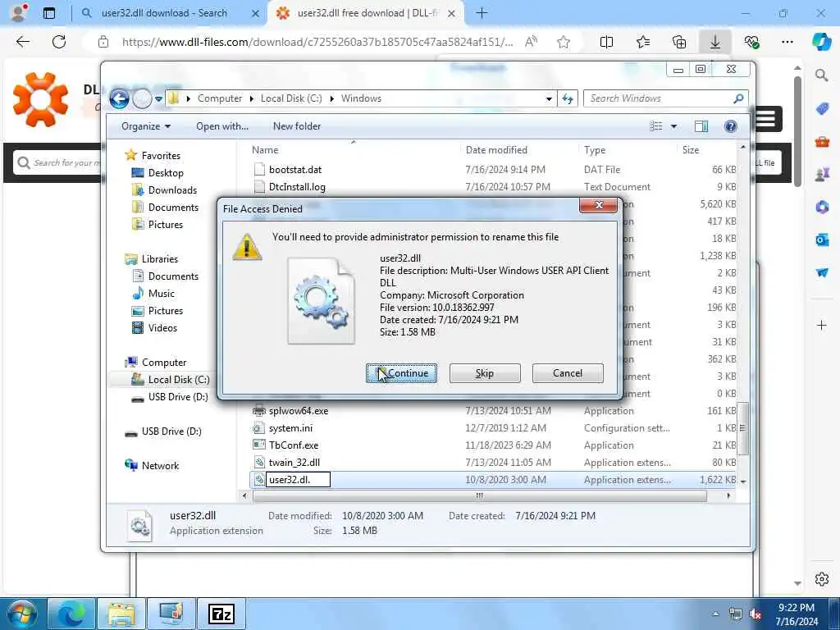This screenshot has height=630, width=840.
Task: Click Continue in File Access Denied dialog
Action: tap(401, 373)
